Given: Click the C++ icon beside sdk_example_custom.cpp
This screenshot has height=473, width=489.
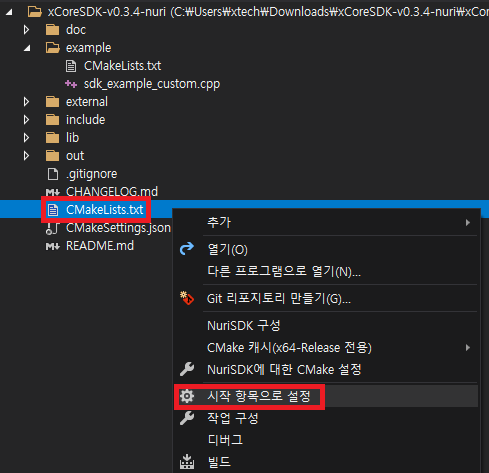Looking at the screenshot, I should point(71,84).
